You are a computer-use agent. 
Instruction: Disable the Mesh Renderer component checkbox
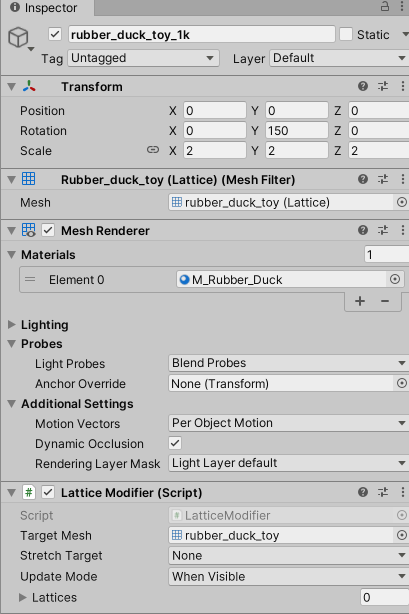pos(48,230)
